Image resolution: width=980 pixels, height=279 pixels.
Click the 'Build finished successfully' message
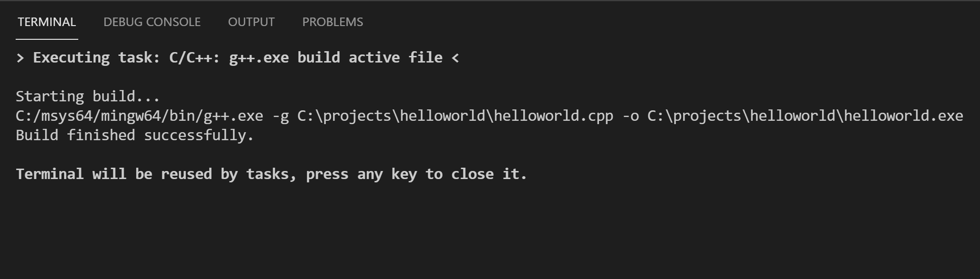click(x=135, y=135)
